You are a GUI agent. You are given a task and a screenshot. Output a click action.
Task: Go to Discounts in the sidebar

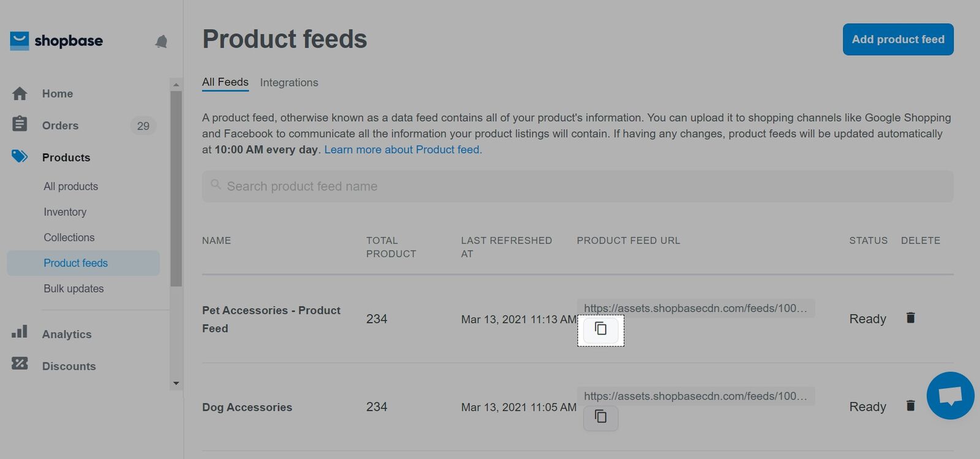pos(69,366)
